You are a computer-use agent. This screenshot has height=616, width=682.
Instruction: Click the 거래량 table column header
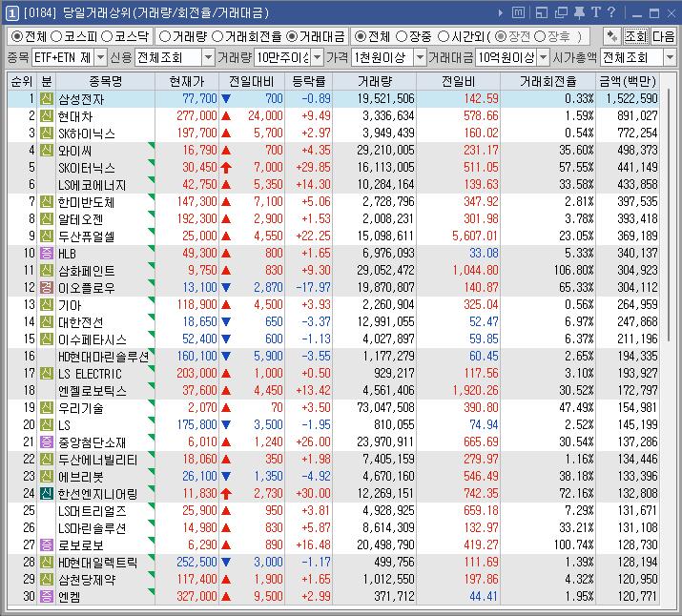pos(375,81)
